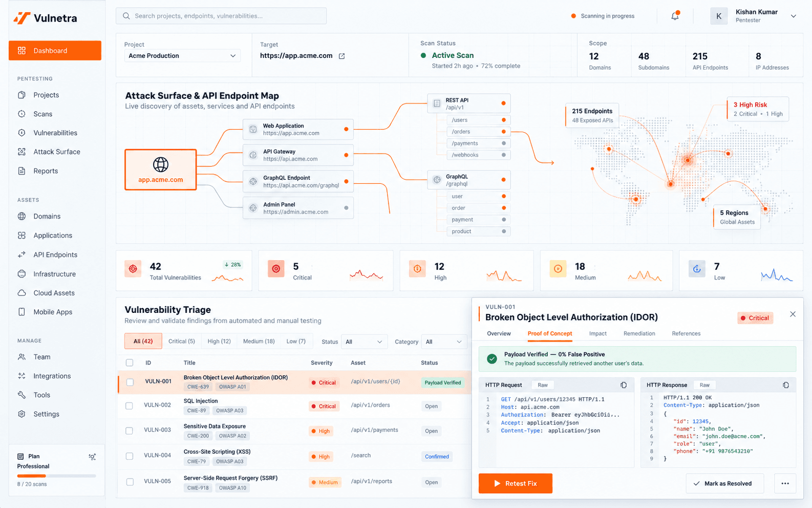Click the plan scans usage progress bar
The image size is (812, 508).
click(56, 476)
